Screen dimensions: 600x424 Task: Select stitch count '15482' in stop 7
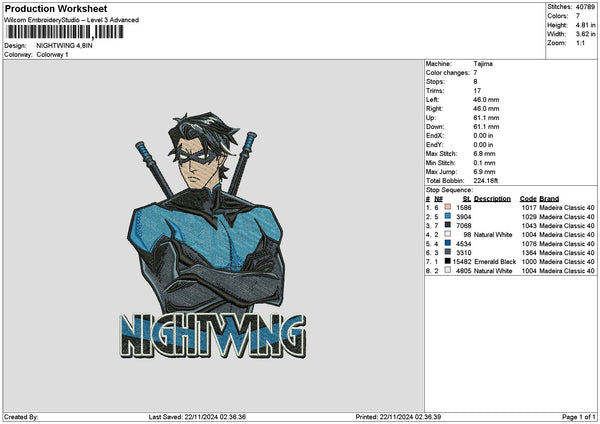[462, 262]
